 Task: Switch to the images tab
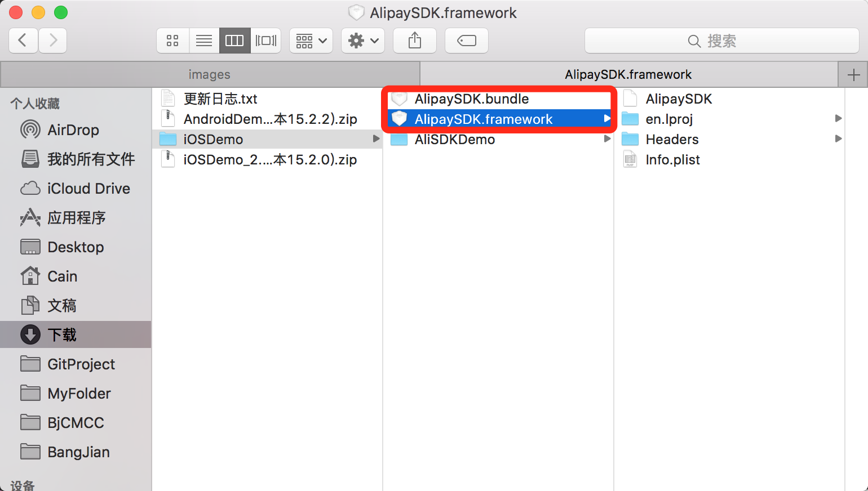(210, 74)
